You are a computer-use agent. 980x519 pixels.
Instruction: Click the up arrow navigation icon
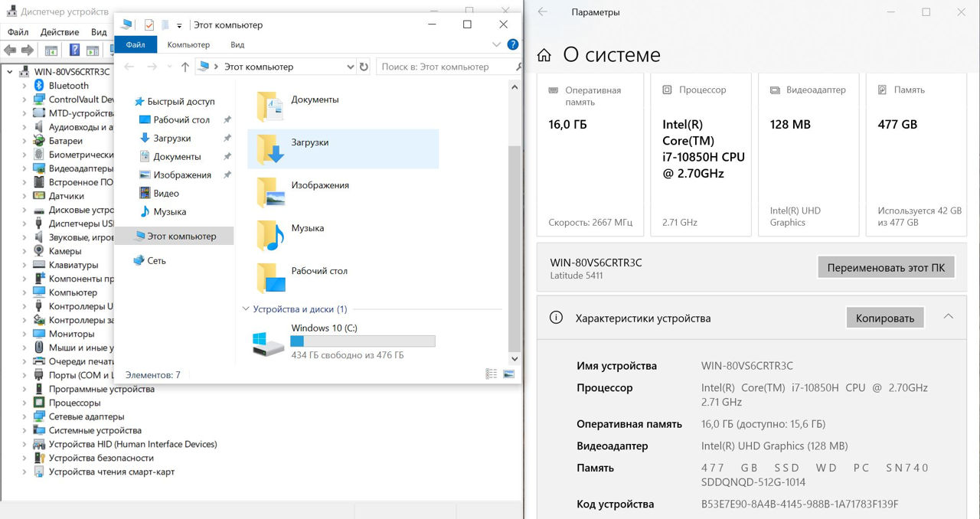[x=185, y=67]
